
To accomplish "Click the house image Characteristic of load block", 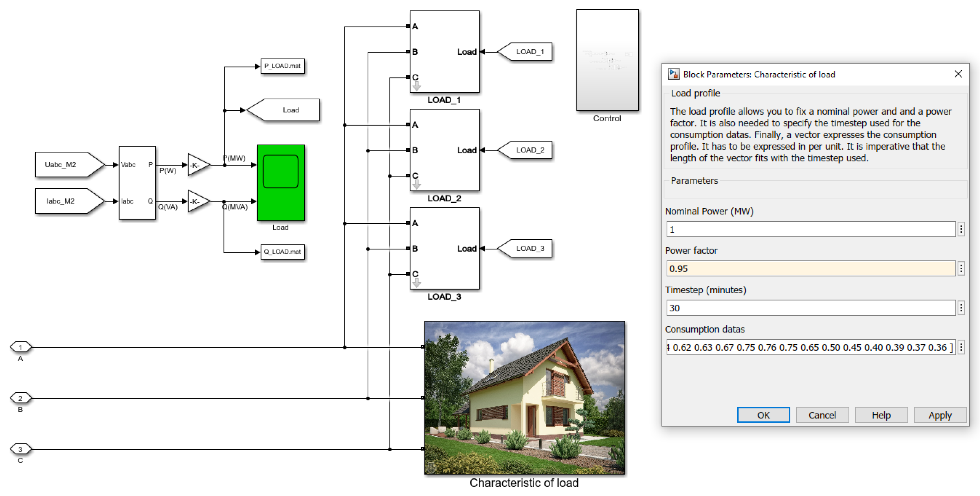I will [524, 397].
